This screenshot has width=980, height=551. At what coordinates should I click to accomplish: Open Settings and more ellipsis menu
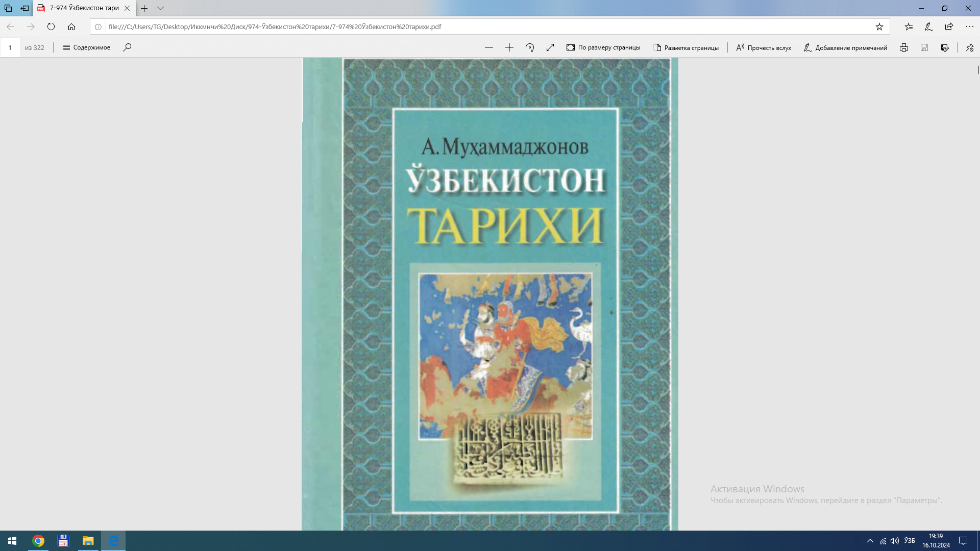click(969, 27)
